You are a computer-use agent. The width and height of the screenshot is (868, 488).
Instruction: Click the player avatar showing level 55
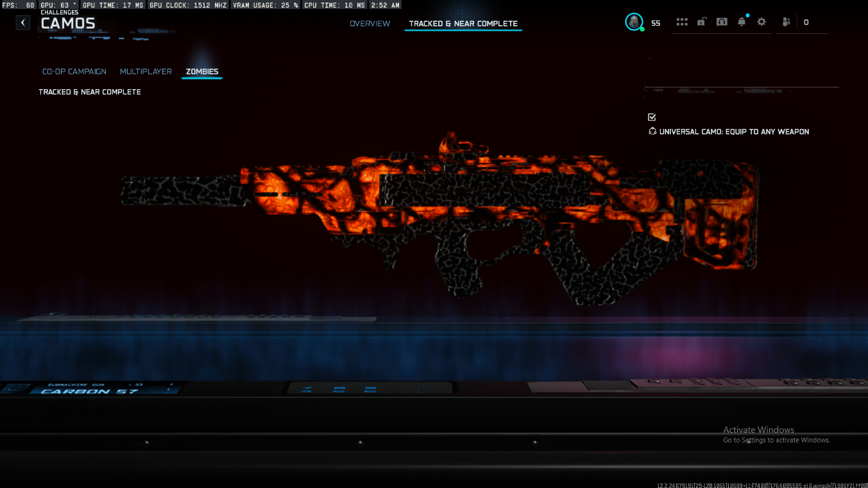(x=634, y=21)
